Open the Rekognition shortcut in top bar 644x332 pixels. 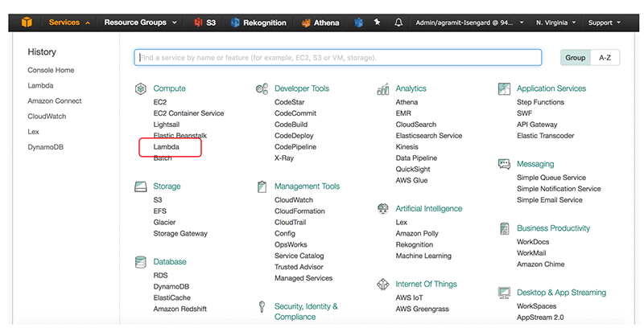[258, 23]
